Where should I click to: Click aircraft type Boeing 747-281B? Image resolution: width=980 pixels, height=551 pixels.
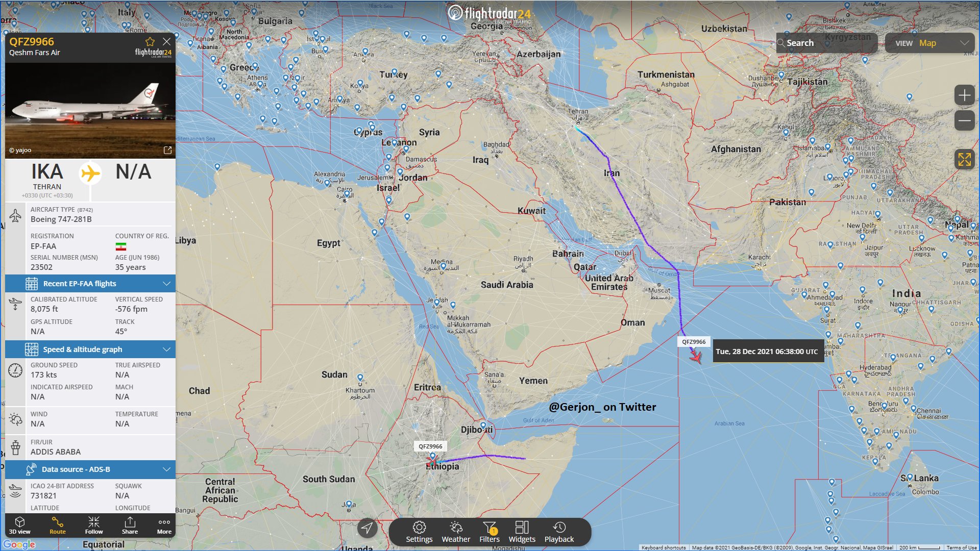61,219
